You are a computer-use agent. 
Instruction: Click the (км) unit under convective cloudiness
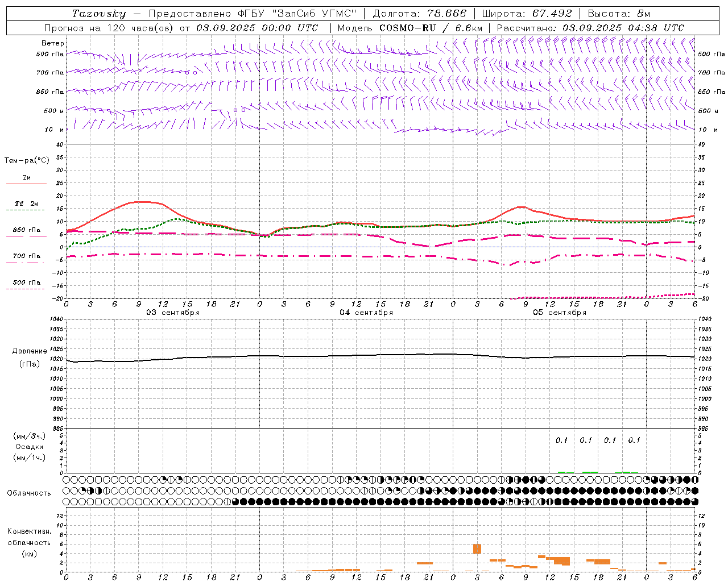pos(29,554)
